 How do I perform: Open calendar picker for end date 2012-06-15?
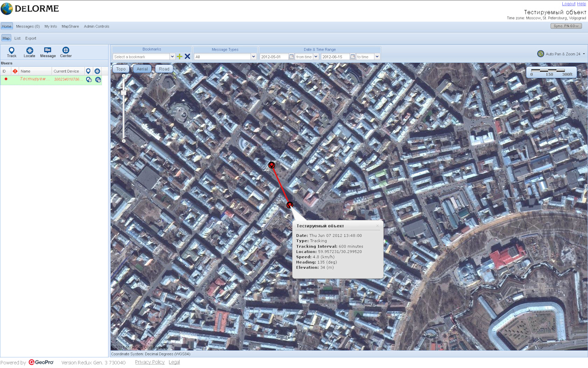point(353,57)
